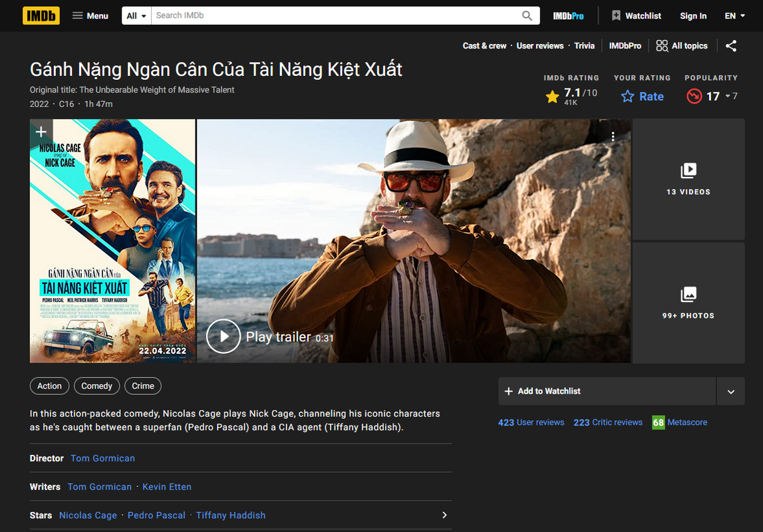Click the 7.1/10 rating score

click(580, 93)
